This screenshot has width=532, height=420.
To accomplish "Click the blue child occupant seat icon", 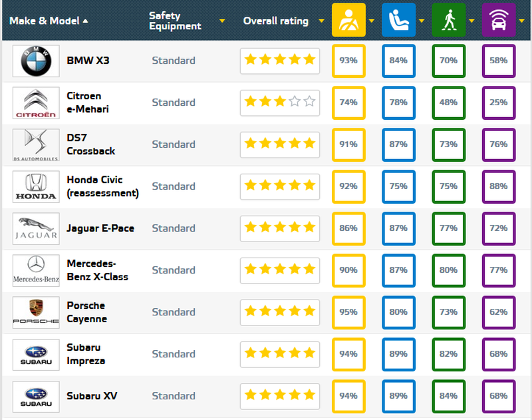I will click(x=398, y=20).
